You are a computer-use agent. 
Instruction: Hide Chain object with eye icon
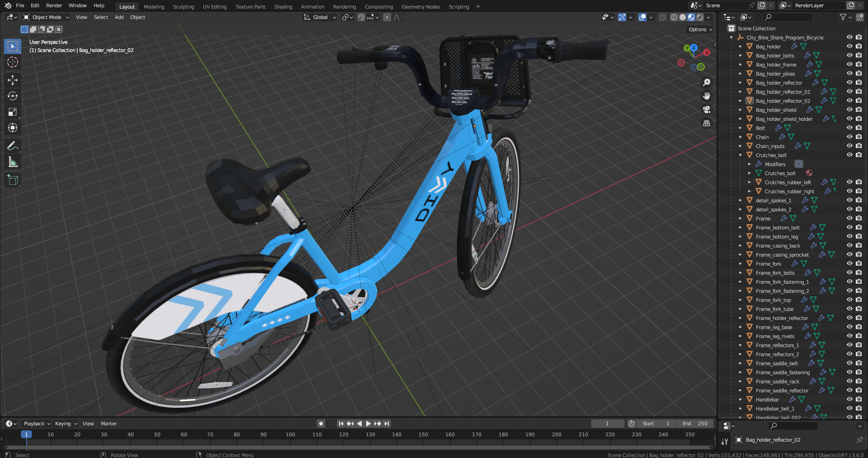point(849,137)
